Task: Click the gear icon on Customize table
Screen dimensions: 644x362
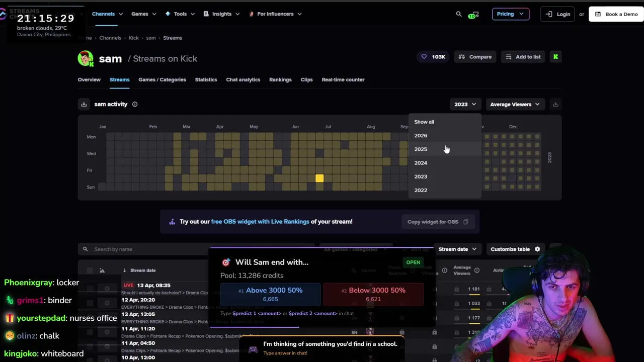Action: click(537, 249)
